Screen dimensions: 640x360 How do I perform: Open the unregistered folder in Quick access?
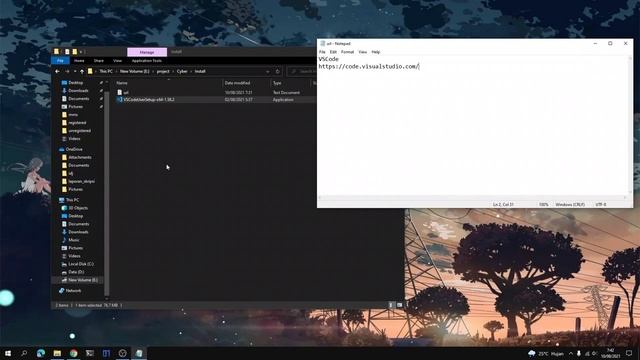(80, 131)
